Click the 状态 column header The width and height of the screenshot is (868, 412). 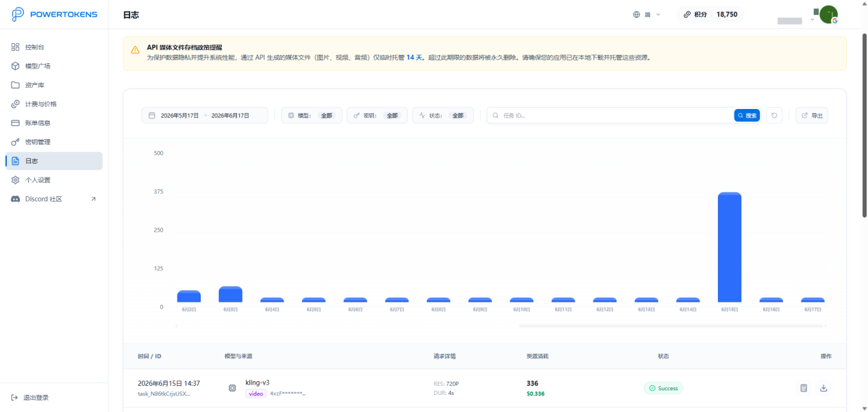click(x=663, y=356)
